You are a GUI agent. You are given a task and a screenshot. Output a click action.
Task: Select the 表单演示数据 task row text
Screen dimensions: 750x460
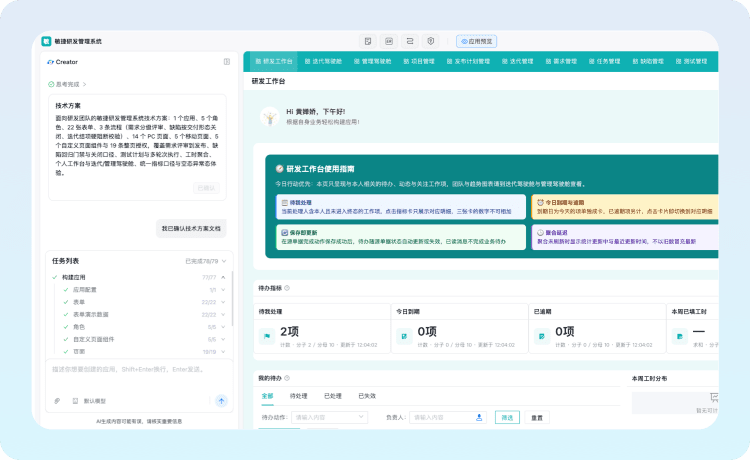90,315
